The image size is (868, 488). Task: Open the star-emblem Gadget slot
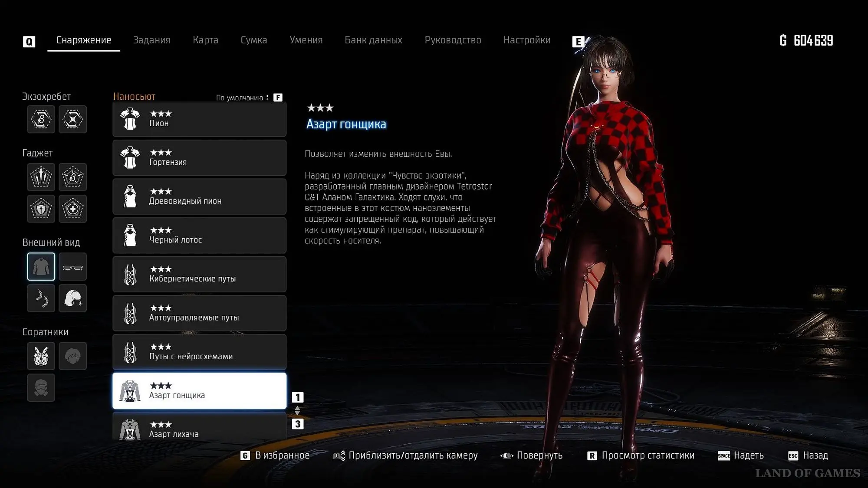coord(72,177)
